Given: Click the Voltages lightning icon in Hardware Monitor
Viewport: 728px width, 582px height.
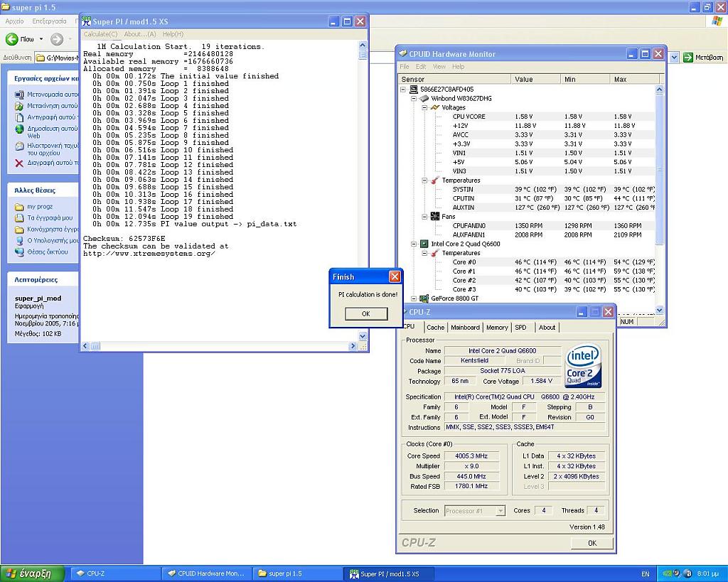Looking at the screenshot, I should 434,107.
